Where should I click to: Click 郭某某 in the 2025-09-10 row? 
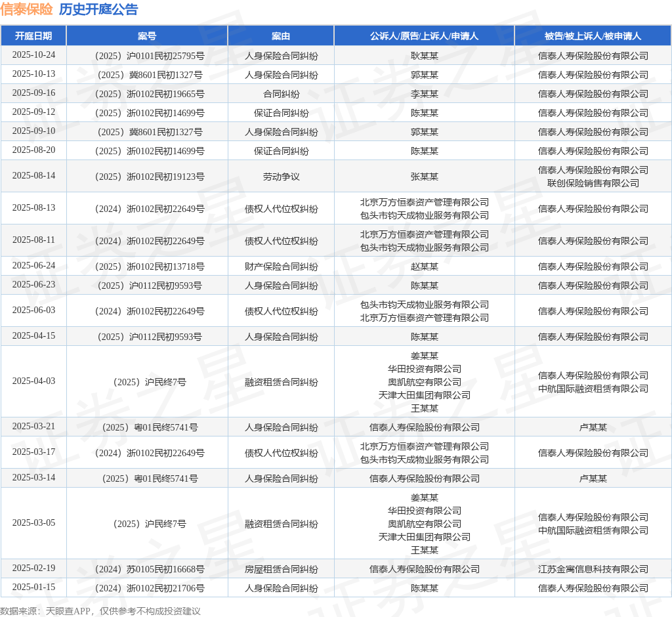(425, 132)
